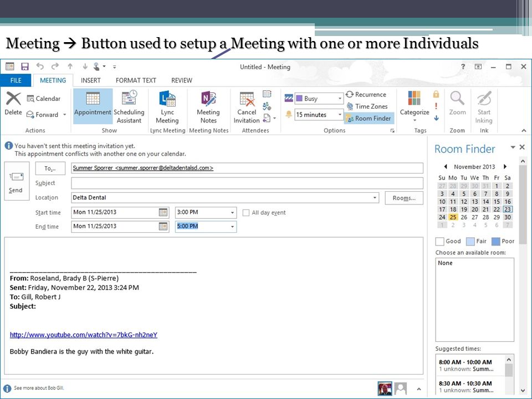532x399 pixels.
Task: Click the Next Item down arrow
Action: (85, 66)
